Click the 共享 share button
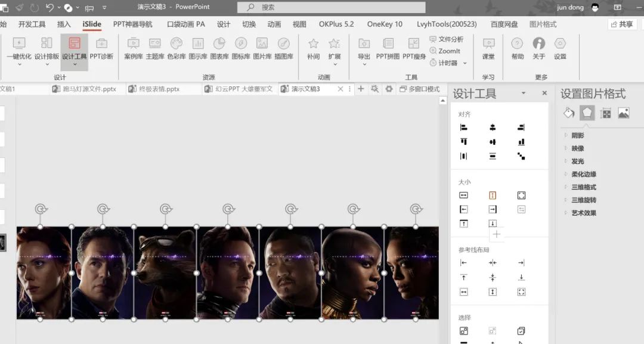The width and height of the screenshot is (644, 344). (x=622, y=24)
